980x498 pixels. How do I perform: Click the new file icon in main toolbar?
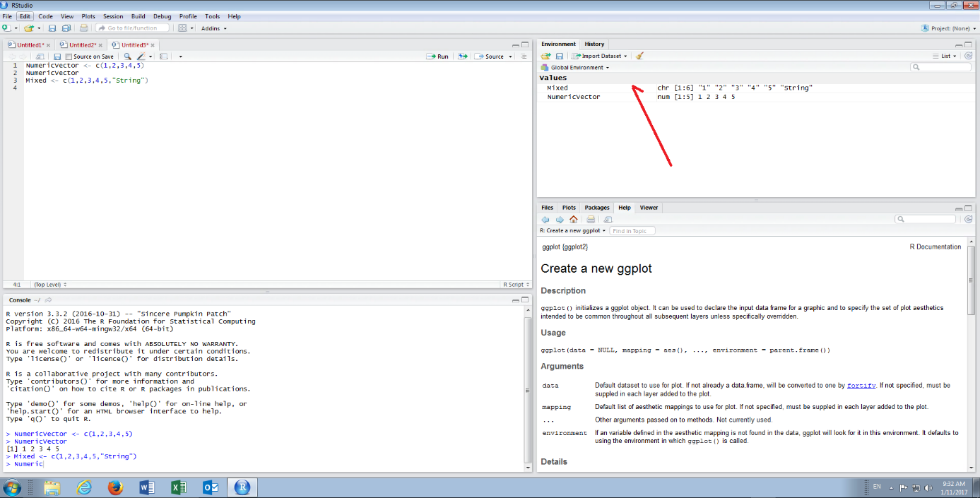(x=6, y=28)
